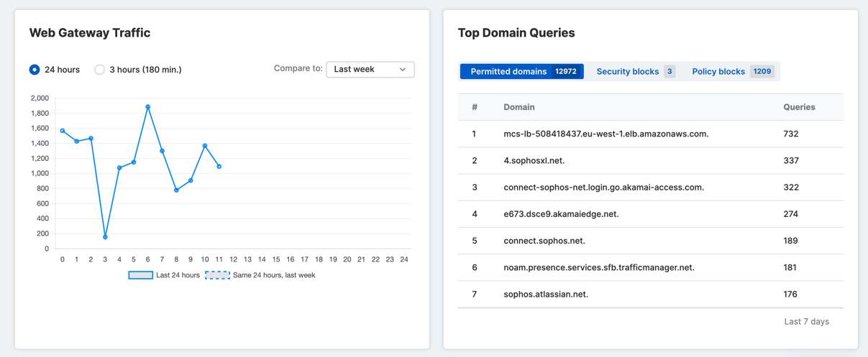Select connect-sophos-net.login.go.akamai-access.com. domain
The height and width of the screenshot is (357, 868).
pyautogui.click(x=603, y=187)
